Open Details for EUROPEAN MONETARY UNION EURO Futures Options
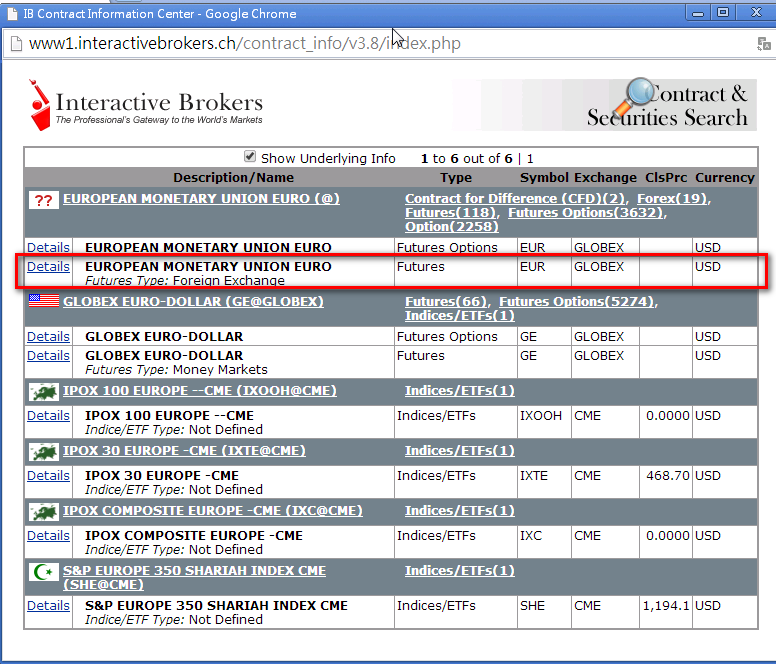This screenshot has height=664, width=776. coord(48,247)
